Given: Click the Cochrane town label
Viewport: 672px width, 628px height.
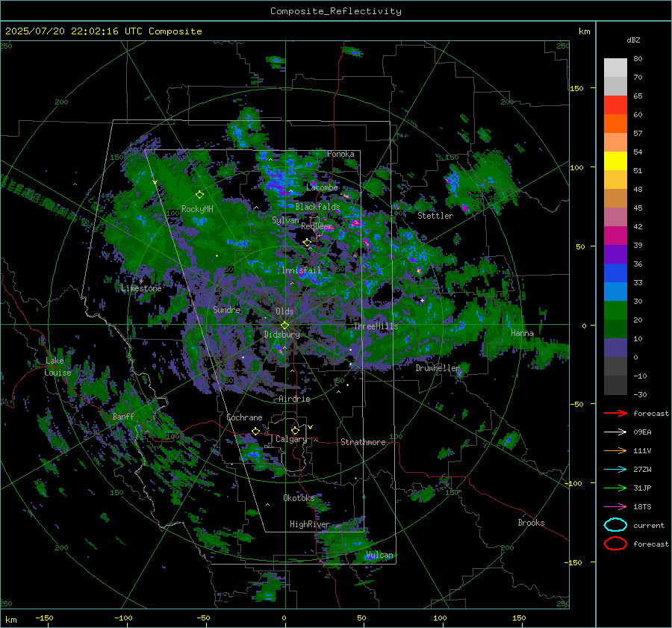Looking at the screenshot, I should (244, 417).
